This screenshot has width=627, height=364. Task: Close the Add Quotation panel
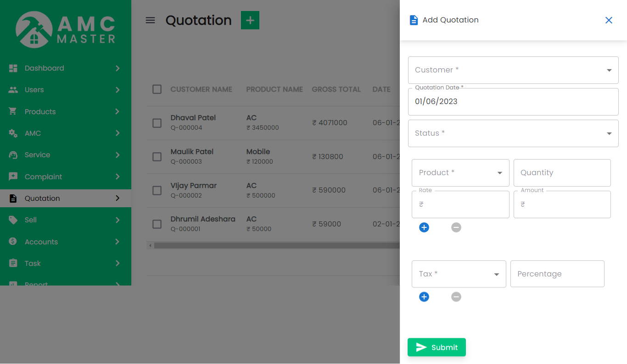point(609,20)
